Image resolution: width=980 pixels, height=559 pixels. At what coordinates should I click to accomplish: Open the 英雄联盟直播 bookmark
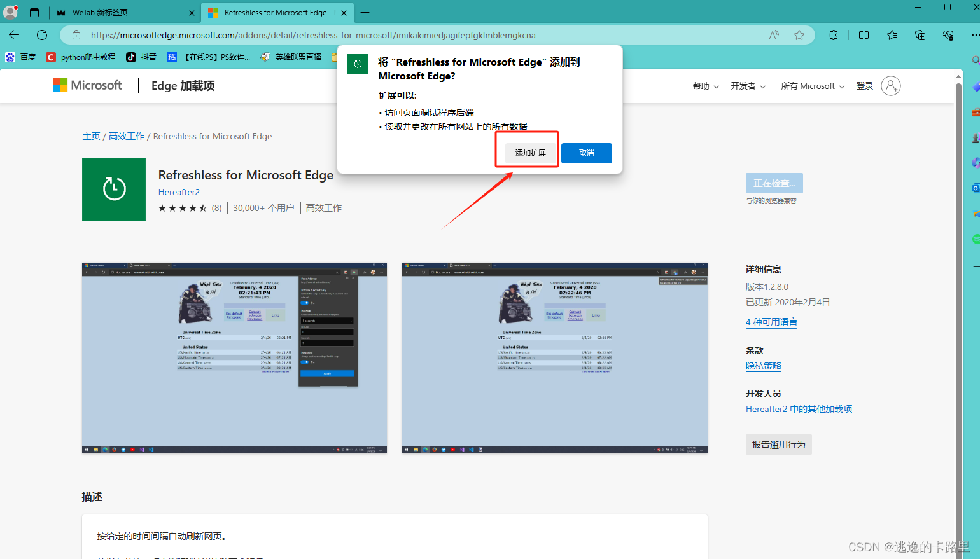(291, 57)
